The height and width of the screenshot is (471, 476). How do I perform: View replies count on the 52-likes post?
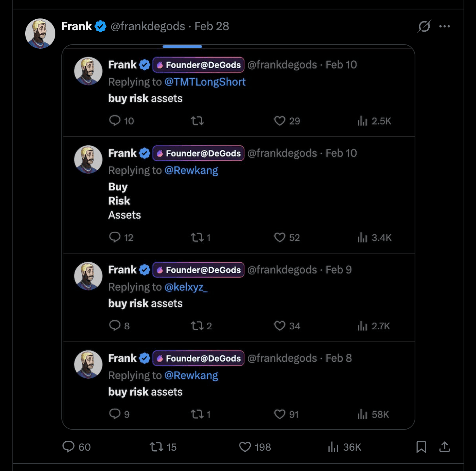(x=115, y=237)
